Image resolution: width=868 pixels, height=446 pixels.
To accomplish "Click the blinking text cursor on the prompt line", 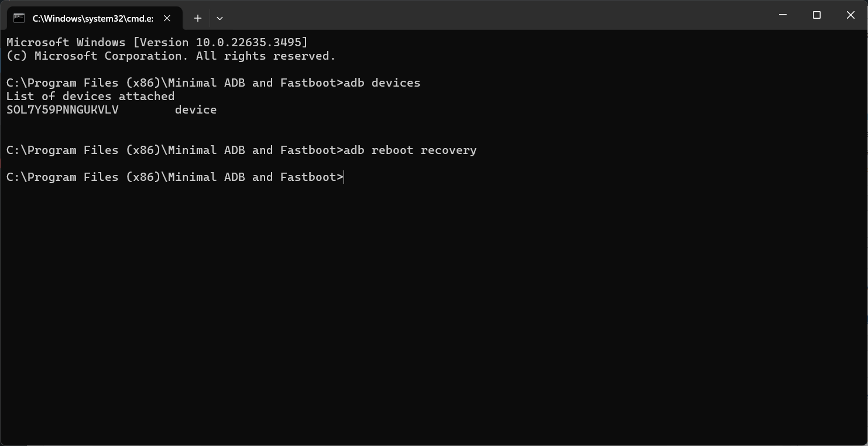I will pos(343,177).
